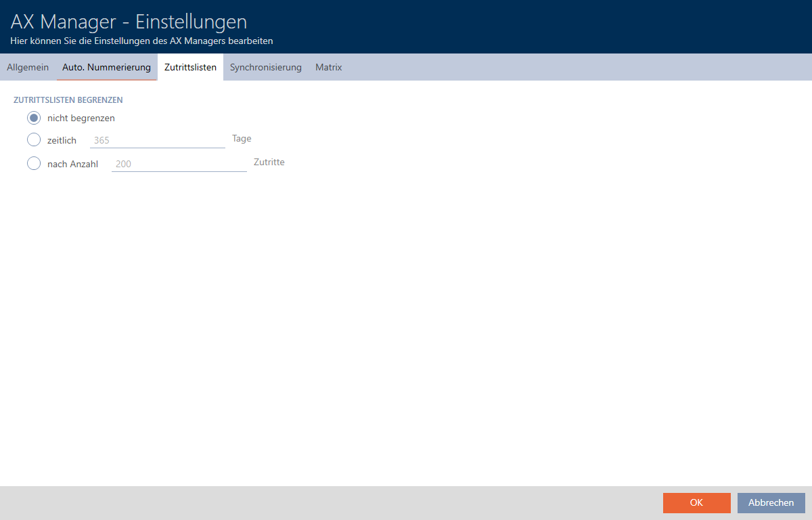Viewport: 812px width, 520px height.
Task: Switch to the Auto. Nummerierung tab
Action: (106, 68)
